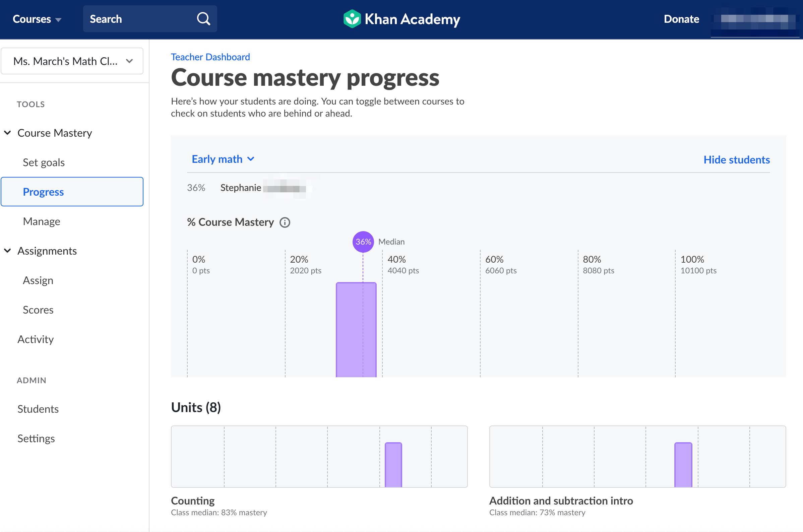This screenshot has height=532, width=803.
Task: Open Addition and subtraction intro unit chart
Action: (x=637, y=456)
